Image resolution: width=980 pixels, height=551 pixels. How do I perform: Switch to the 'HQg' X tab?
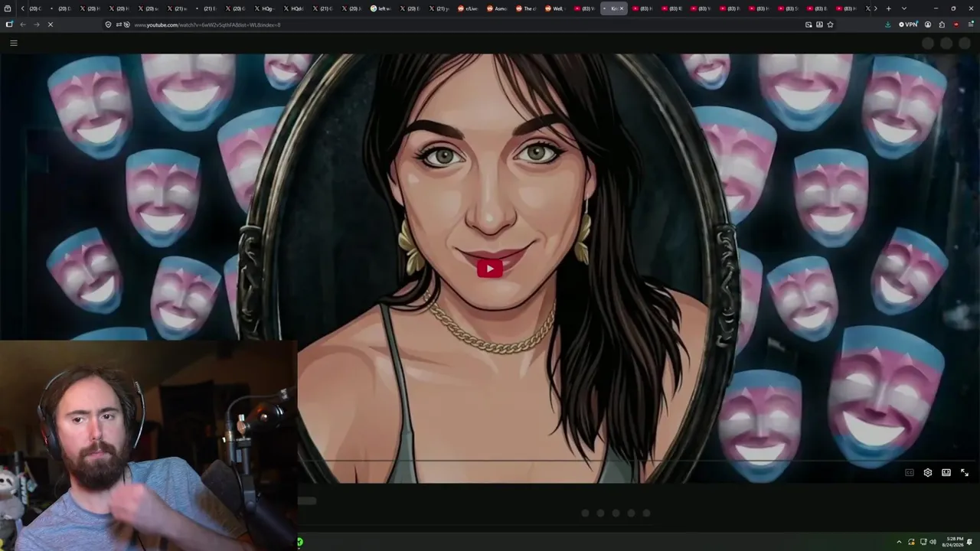[265, 8]
